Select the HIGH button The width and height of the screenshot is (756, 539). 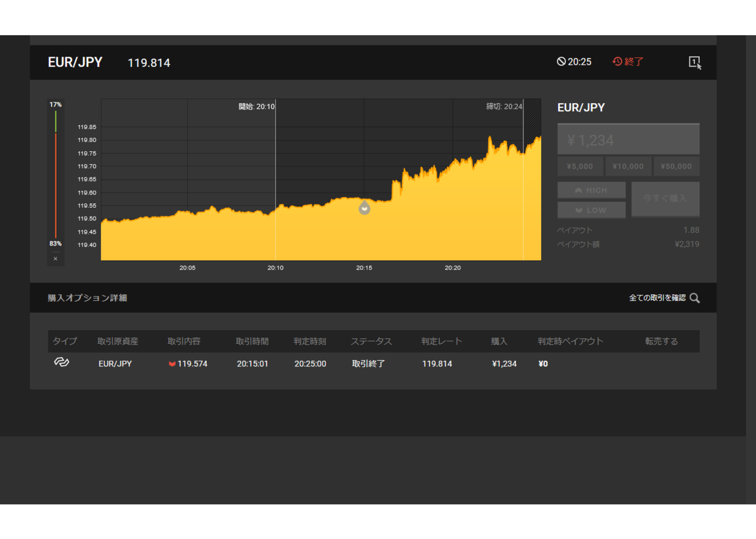coord(592,190)
